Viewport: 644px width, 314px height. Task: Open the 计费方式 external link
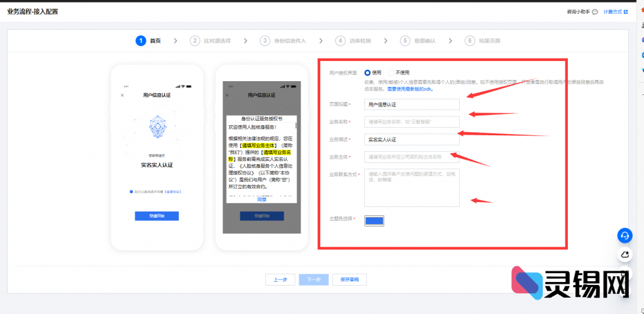coord(615,12)
